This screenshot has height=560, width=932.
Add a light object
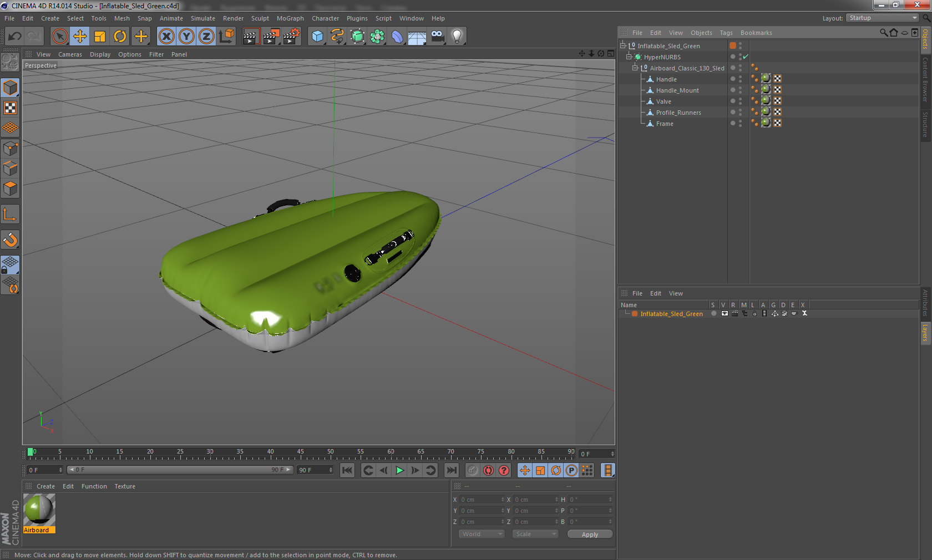457,37
